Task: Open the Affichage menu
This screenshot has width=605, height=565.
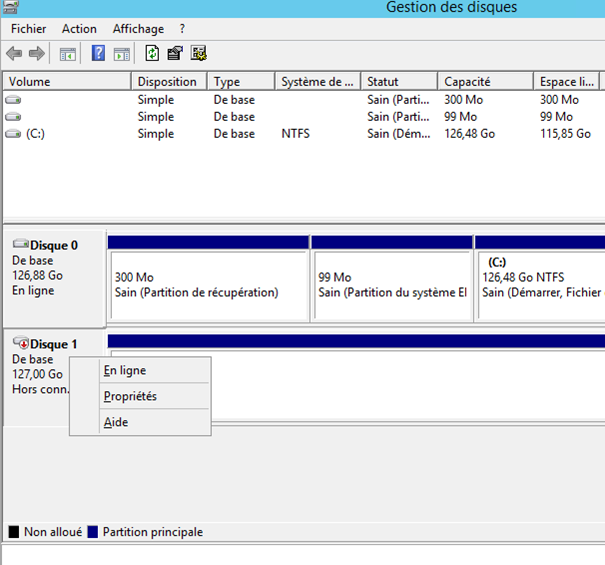Action: click(138, 29)
